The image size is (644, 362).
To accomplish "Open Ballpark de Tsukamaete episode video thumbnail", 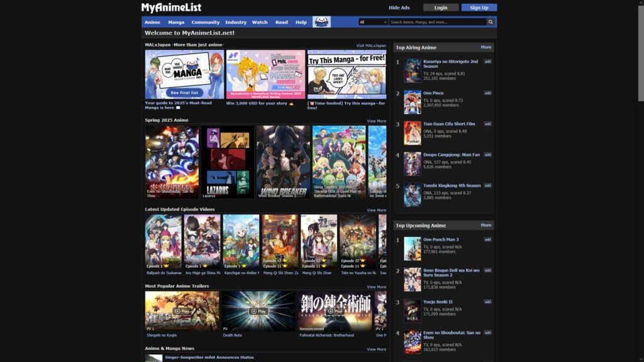I will 163,242.
